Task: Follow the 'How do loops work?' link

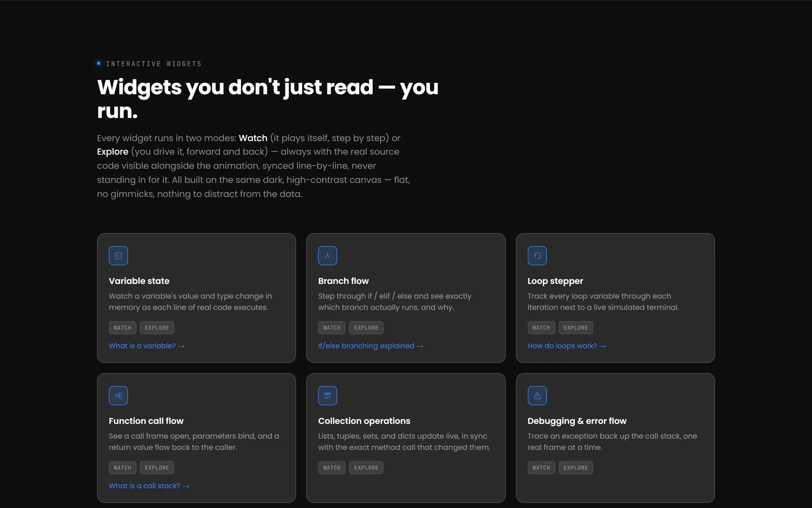Action: (x=566, y=346)
